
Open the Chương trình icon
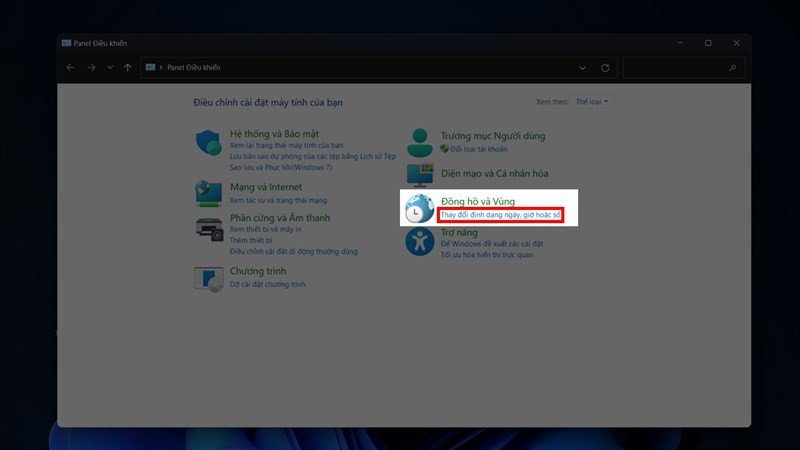pyautogui.click(x=209, y=279)
